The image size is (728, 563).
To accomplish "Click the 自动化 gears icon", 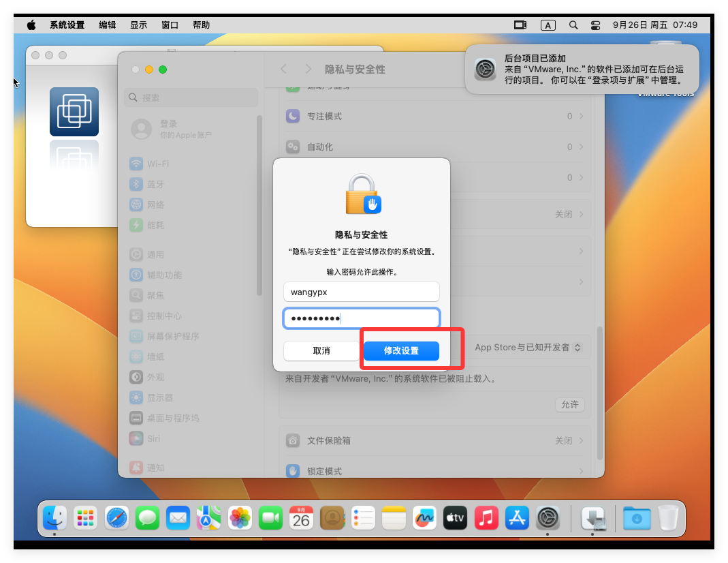I will coord(293,147).
